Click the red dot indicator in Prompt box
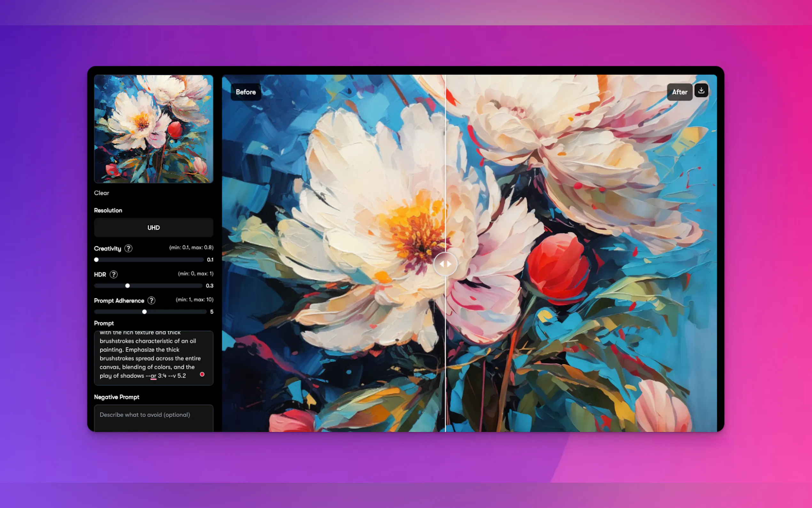Screen dimensions: 812x508 [202, 374]
